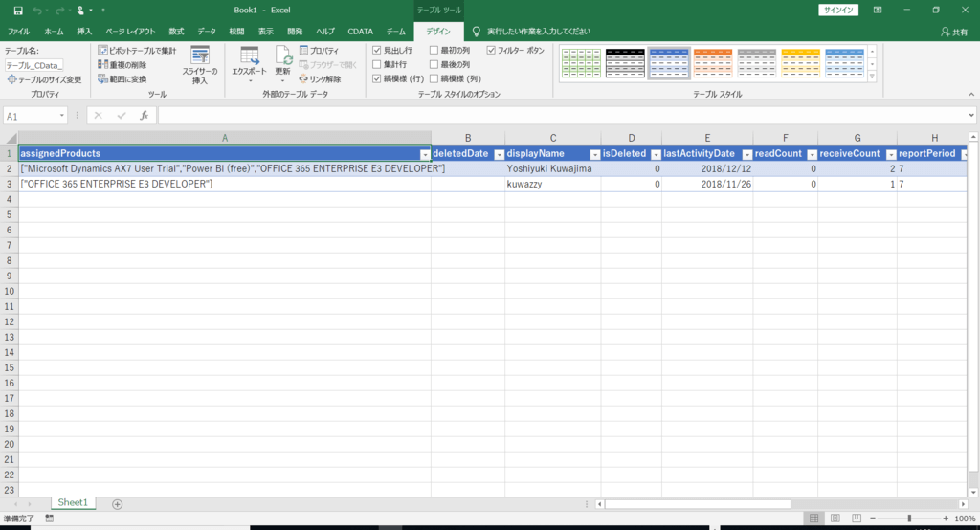The height and width of the screenshot is (530, 980).
Task: Select the green table style thumbnail
Action: [581, 63]
